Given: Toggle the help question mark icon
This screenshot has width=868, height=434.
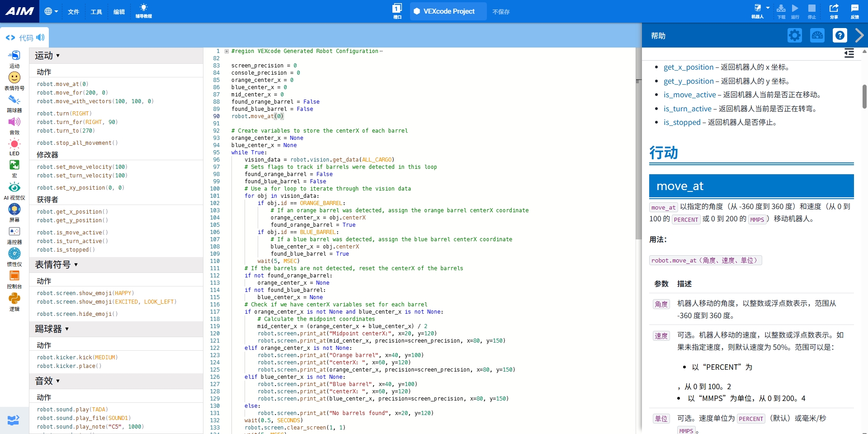Looking at the screenshot, I should [x=840, y=35].
